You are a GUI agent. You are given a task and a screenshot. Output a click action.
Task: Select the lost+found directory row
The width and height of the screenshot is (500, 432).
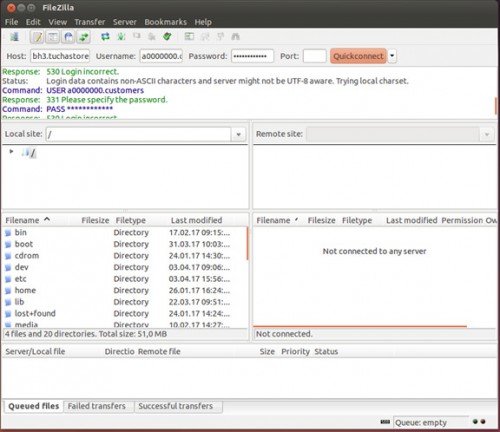coord(125,313)
